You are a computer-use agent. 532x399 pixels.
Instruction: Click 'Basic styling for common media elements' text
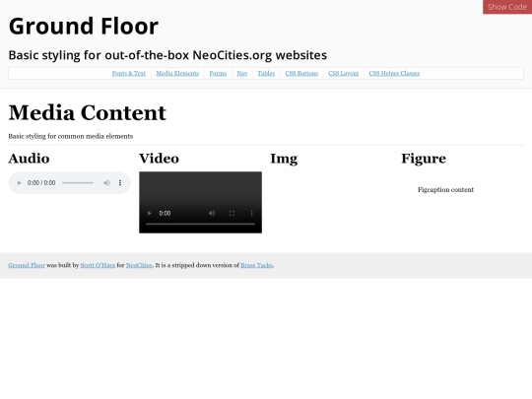click(x=71, y=136)
